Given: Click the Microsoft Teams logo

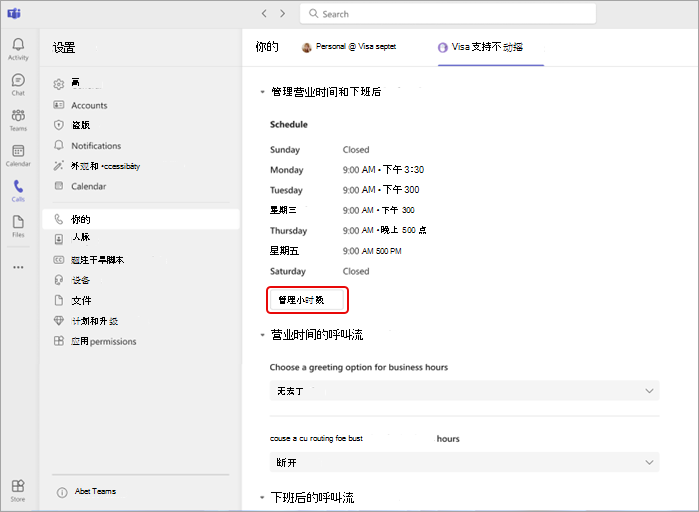Looking at the screenshot, I should click(14, 14).
